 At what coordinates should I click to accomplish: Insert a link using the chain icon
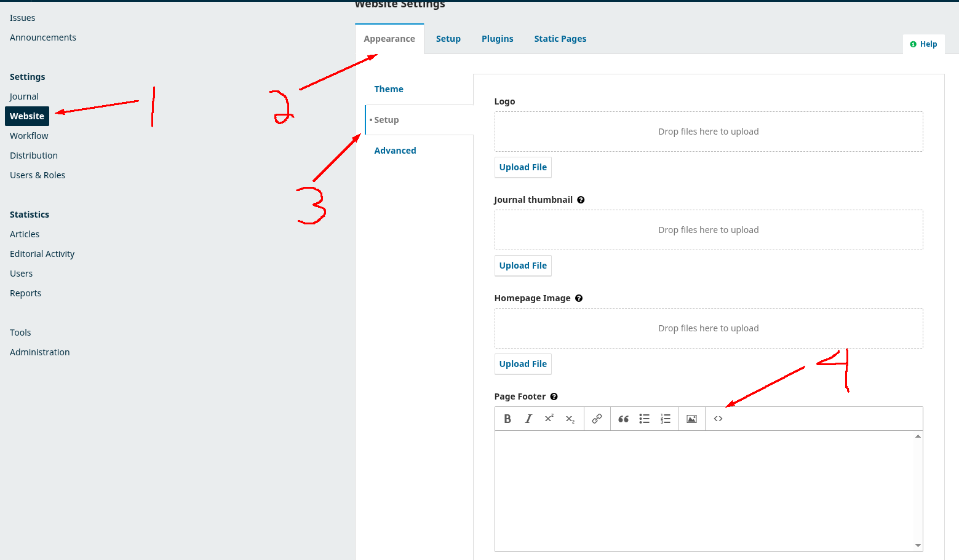click(x=597, y=419)
